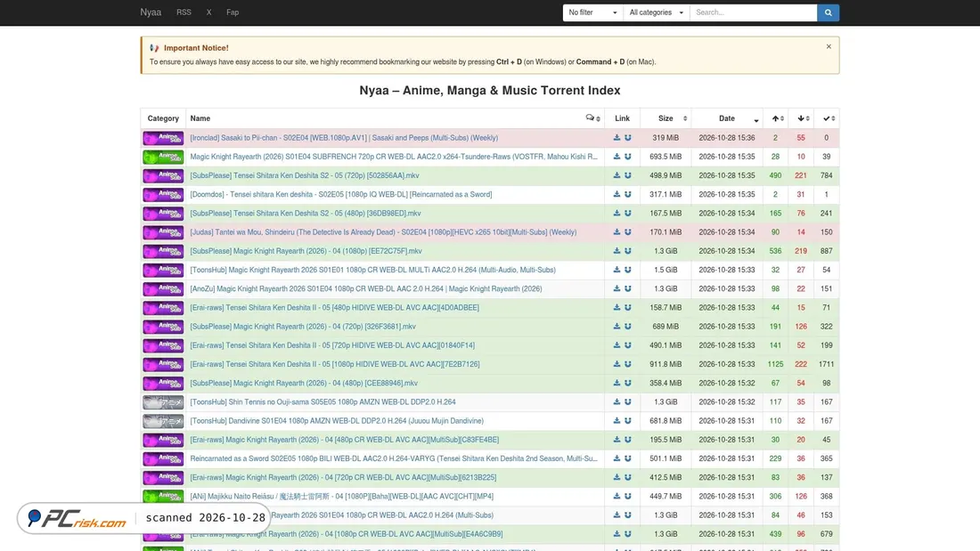980x551 pixels.
Task: Download torrent file for Ironclad Sasaki to Pii-chan
Action: click(x=617, y=137)
